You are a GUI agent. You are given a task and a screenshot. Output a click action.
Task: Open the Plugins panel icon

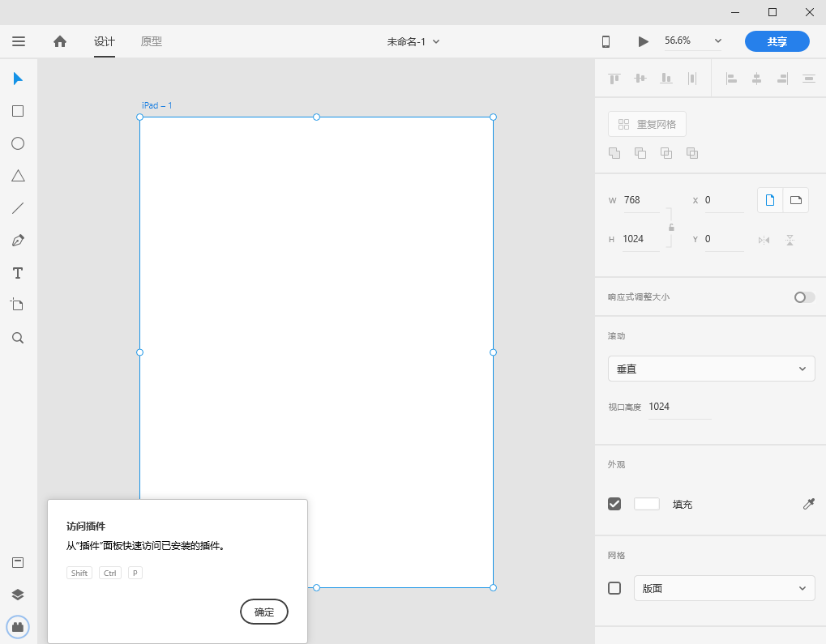coord(18,627)
